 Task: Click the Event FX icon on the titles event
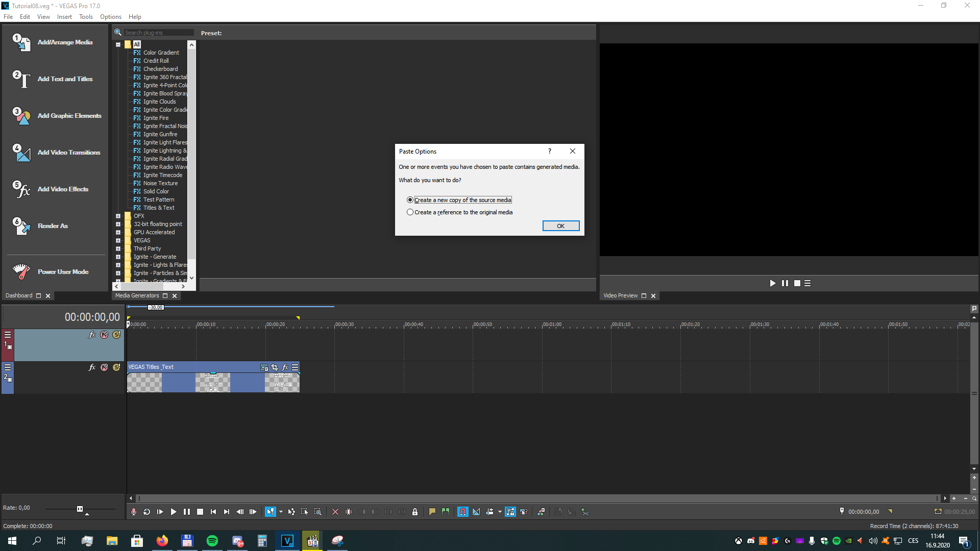pos(285,367)
